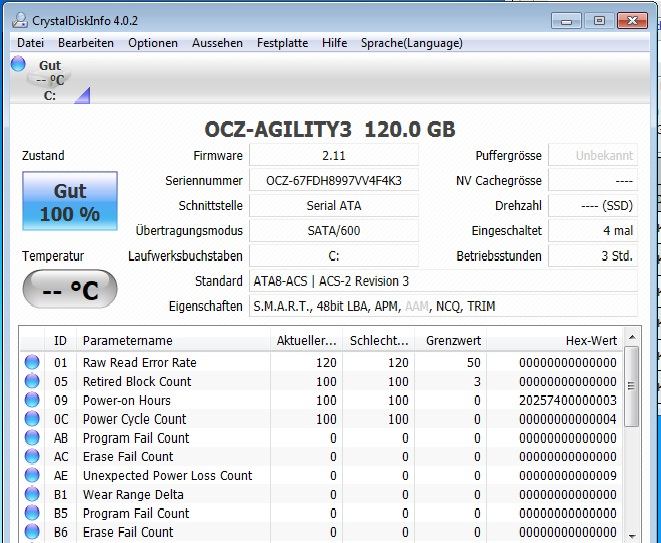Select the C: drive status orb

coord(18,64)
